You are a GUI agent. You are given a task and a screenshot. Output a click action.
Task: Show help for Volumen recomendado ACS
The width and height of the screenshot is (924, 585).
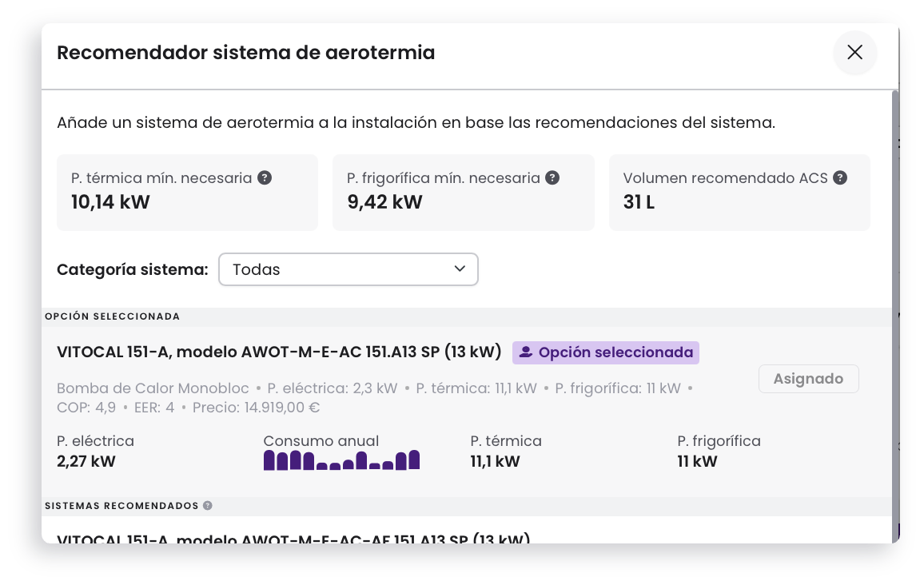(840, 177)
